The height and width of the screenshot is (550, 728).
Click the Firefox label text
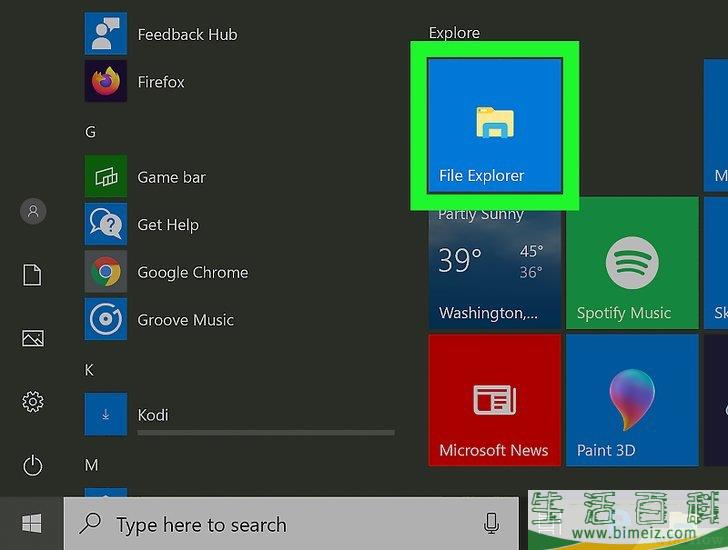point(161,82)
